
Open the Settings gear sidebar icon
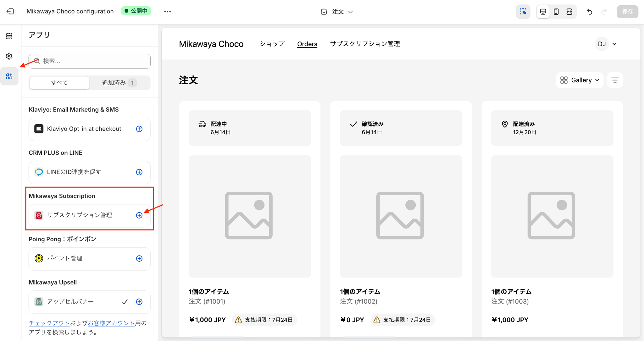click(x=9, y=56)
